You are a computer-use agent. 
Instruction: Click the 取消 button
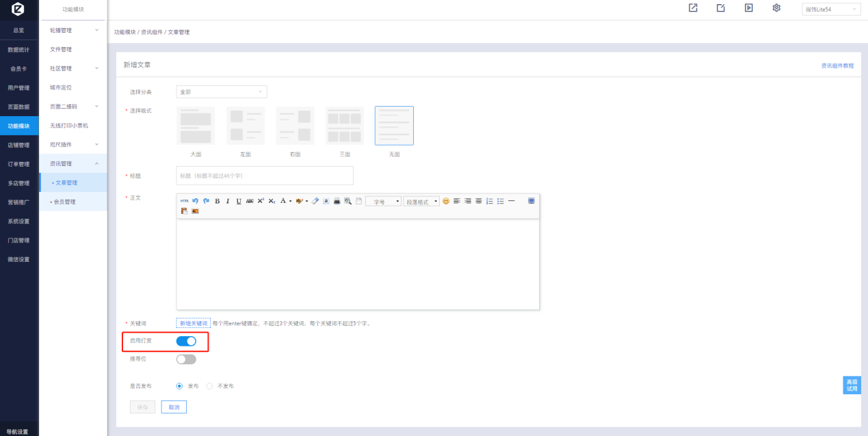tap(174, 407)
